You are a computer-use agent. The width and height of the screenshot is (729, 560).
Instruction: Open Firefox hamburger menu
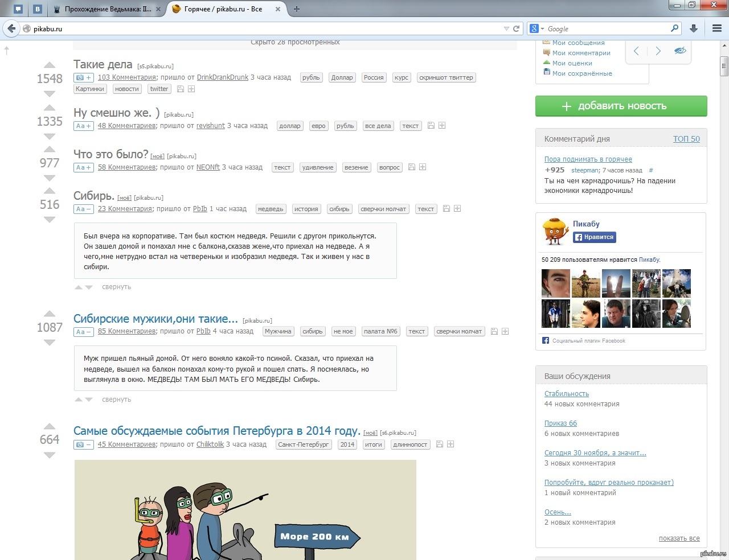tap(717, 28)
